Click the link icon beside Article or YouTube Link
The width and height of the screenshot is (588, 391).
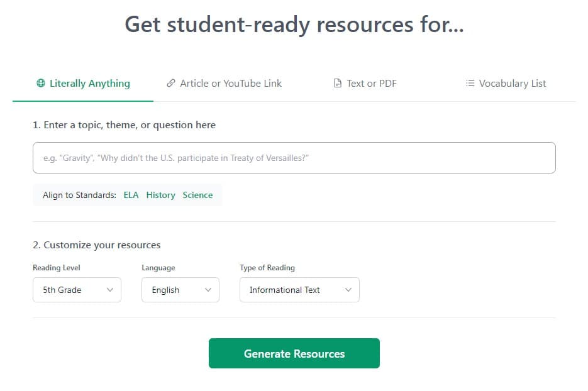(x=170, y=82)
